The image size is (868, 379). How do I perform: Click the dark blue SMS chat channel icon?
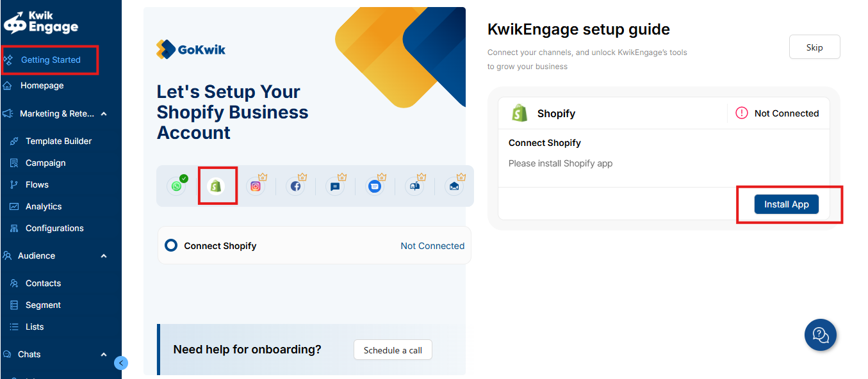pyautogui.click(x=335, y=186)
